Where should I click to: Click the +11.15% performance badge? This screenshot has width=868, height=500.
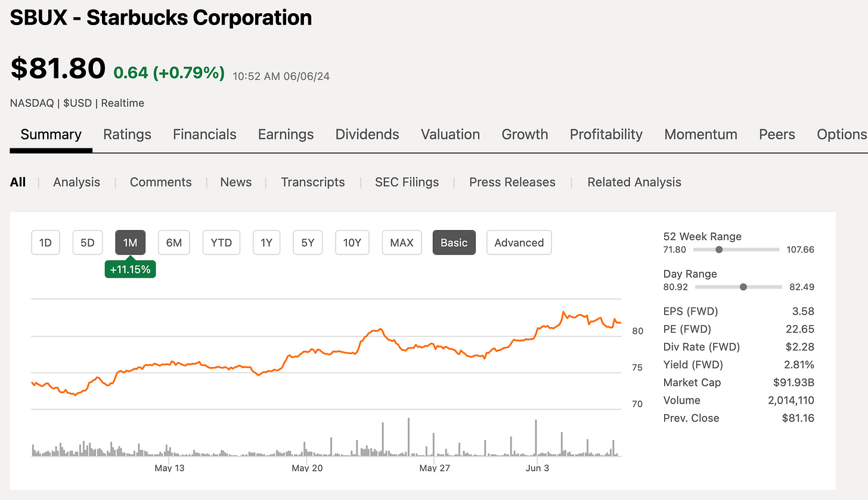[x=130, y=270]
